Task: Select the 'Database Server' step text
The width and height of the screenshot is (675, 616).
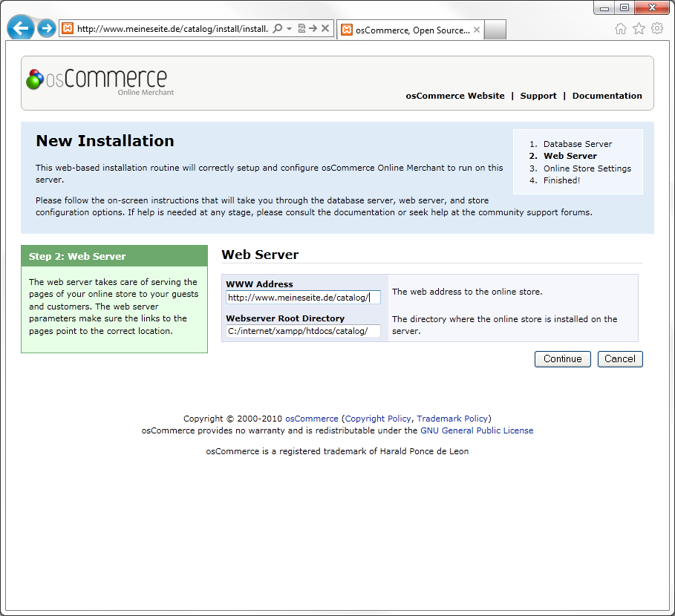Action: [x=578, y=144]
